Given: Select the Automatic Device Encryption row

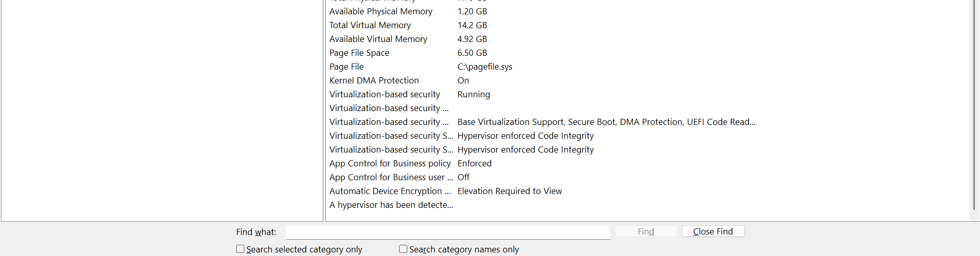Looking at the screenshot, I should point(390,191).
